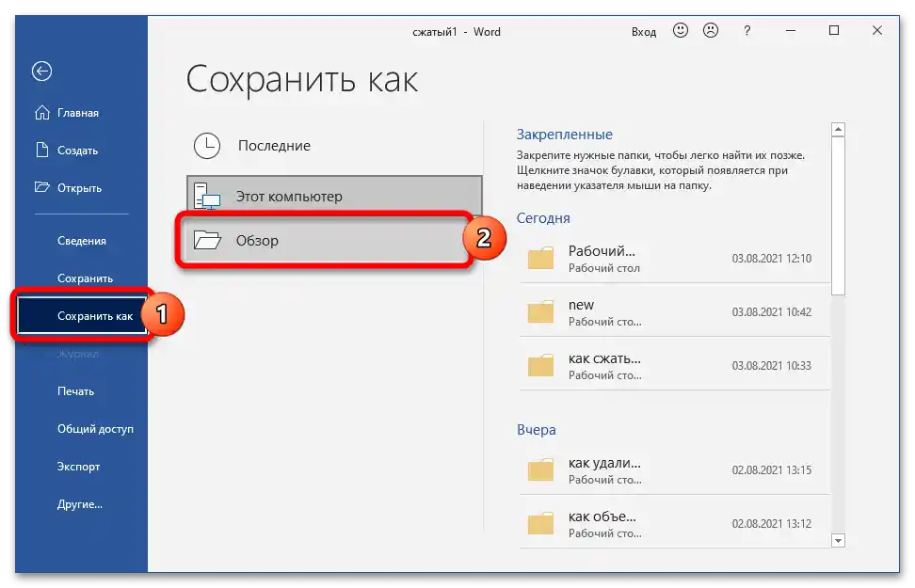Click the Сегодня section heading
Image resolution: width=915 pixels, height=588 pixels.
(543, 218)
